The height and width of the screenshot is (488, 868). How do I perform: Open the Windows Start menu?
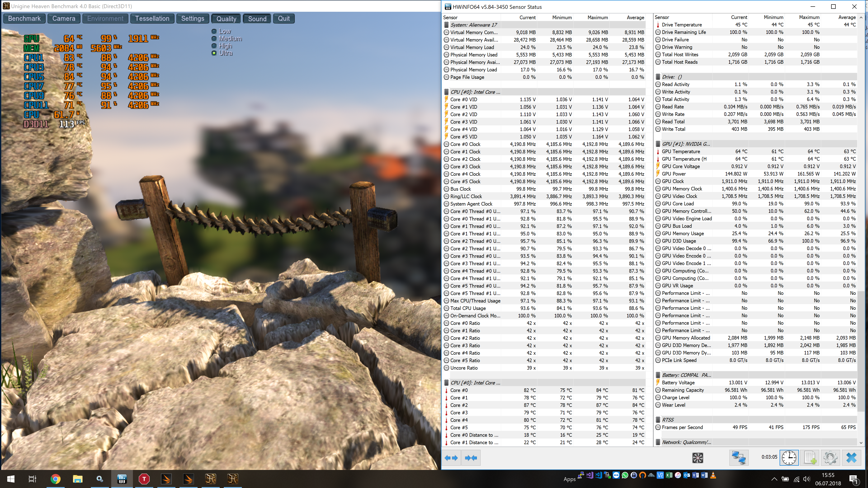pyautogui.click(x=11, y=479)
